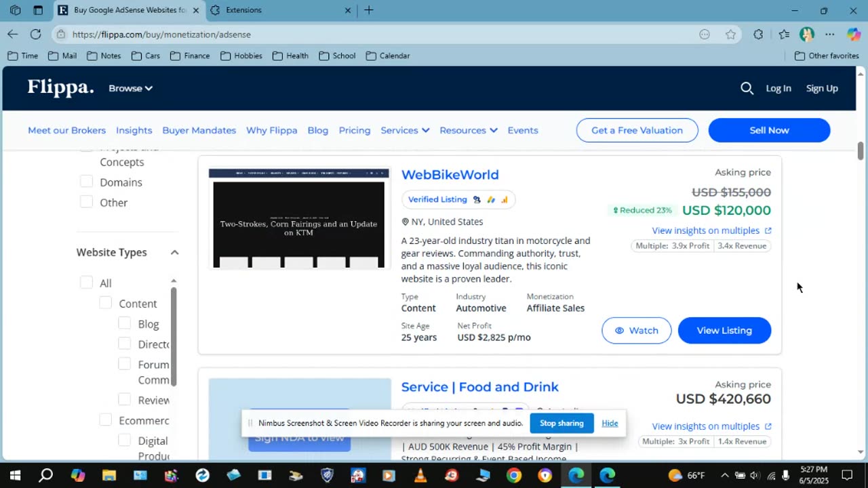Image resolution: width=868 pixels, height=488 pixels.
Task: Expand the Resources dropdown menu
Action: click(x=469, y=130)
